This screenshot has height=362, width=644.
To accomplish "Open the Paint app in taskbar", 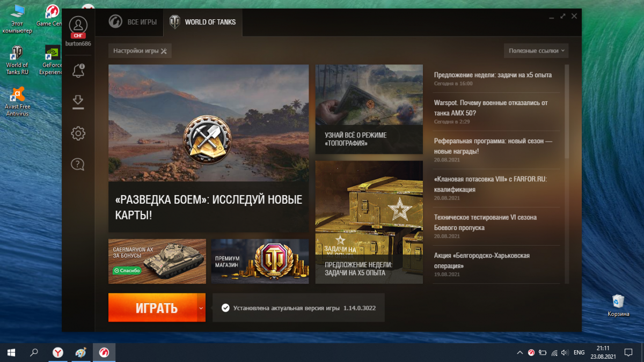I will tap(80, 352).
